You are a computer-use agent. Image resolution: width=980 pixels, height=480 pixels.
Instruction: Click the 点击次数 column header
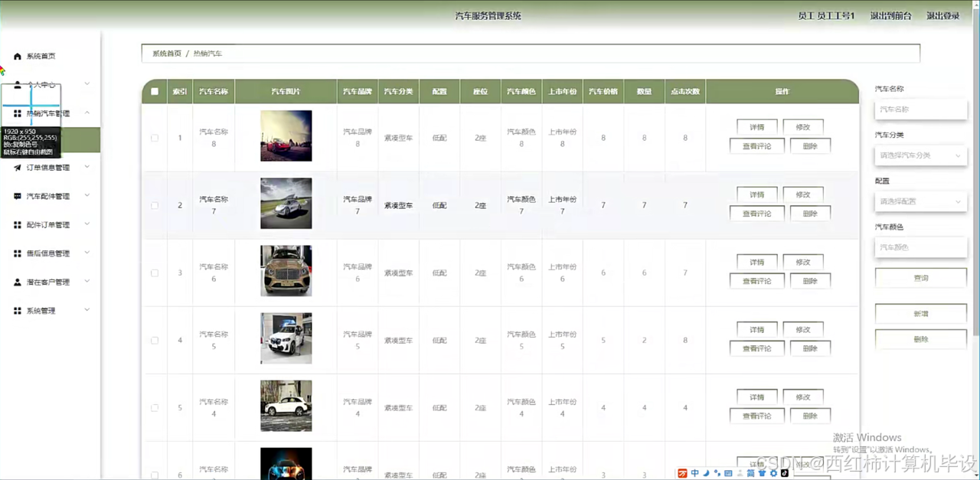[685, 91]
